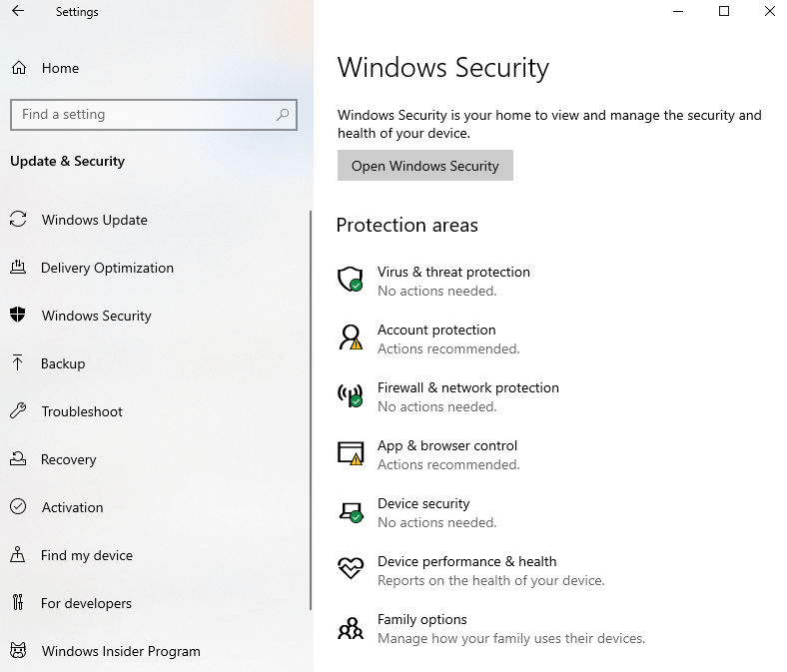Viewport: 787px width, 672px height.
Task: Click the Find my device icon
Action: (x=18, y=554)
